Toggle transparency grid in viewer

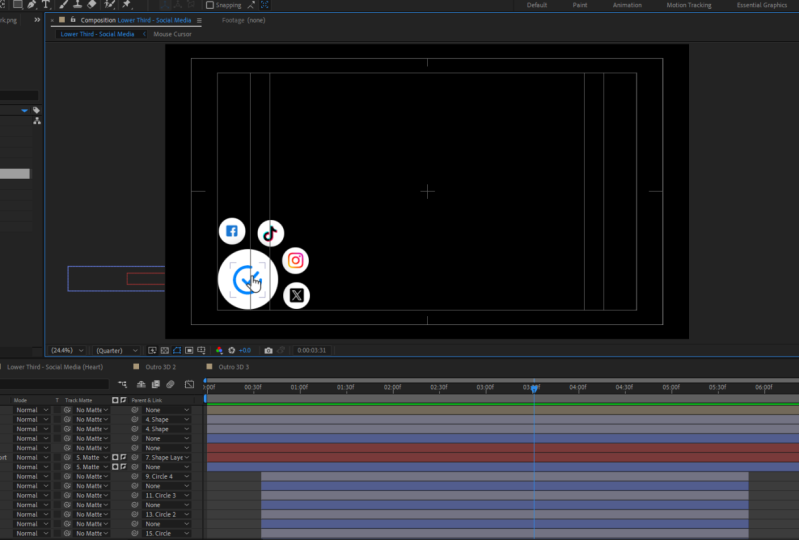(165, 350)
